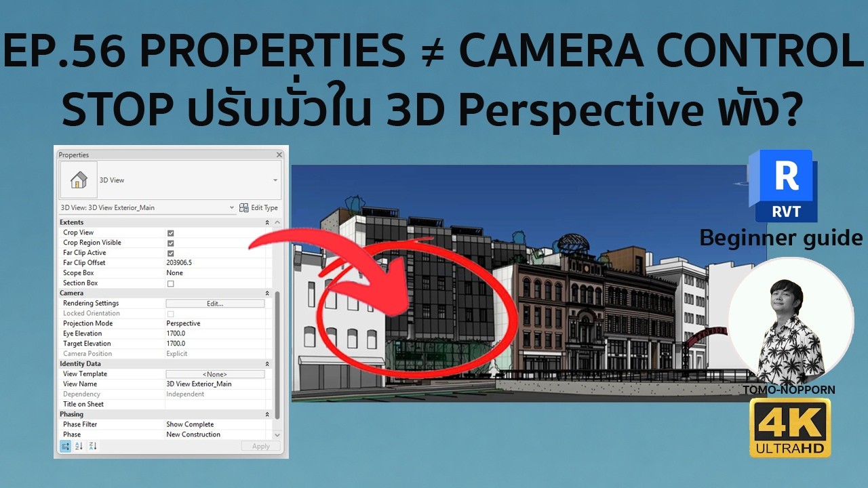The image size is (868, 488).
Task: Toggle the Crop View checkbox
Action: tap(170, 232)
